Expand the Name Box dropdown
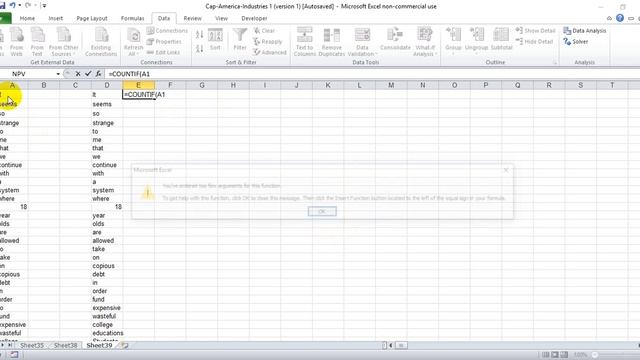The height and width of the screenshot is (360, 640). pyautogui.click(x=58, y=74)
